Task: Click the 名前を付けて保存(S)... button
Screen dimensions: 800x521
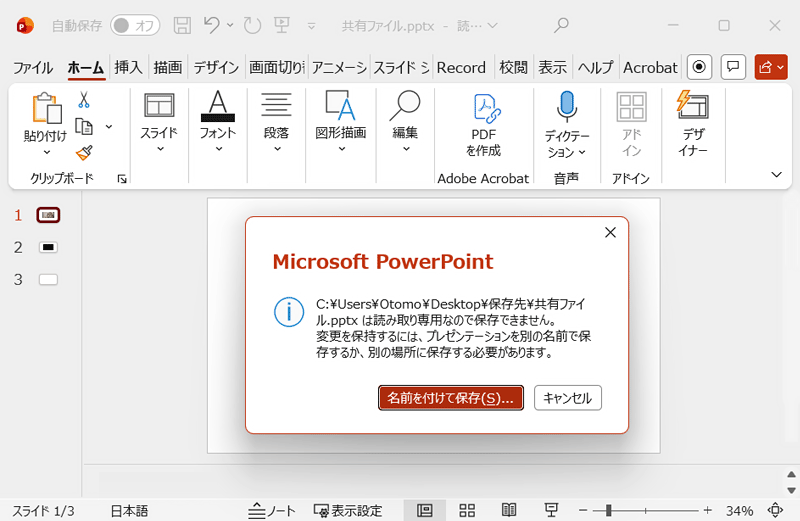Action: tap(451, 398)
